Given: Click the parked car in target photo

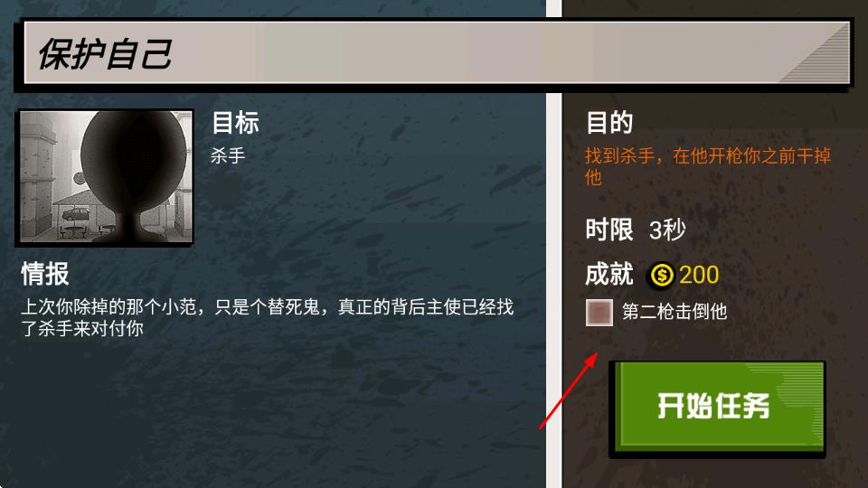Looking at the screenshot, I should click(77, 213).
